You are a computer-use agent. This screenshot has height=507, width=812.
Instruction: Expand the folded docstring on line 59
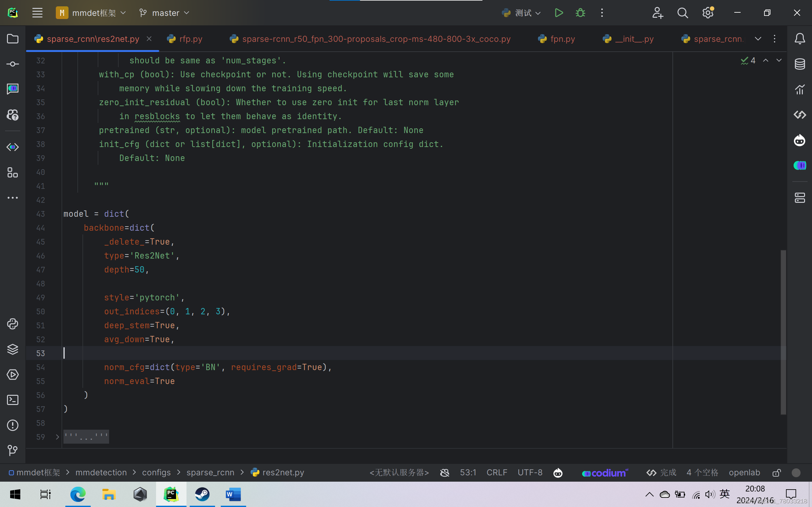(x=86, y=437)
